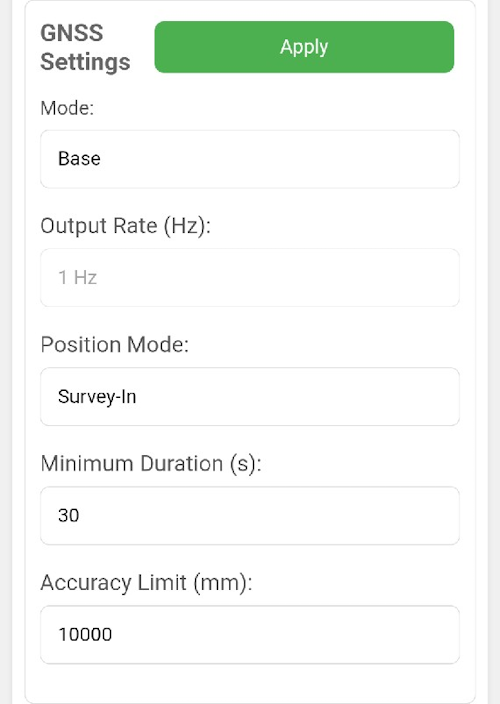This screenshot has width=500, height=704.
Task: Click the GNSS Settings heading
Action: point(85,47)
